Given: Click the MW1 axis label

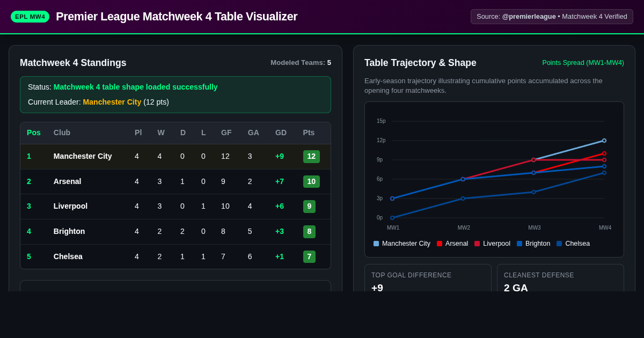Looking at the screenshot, I should tap(393, 228).
